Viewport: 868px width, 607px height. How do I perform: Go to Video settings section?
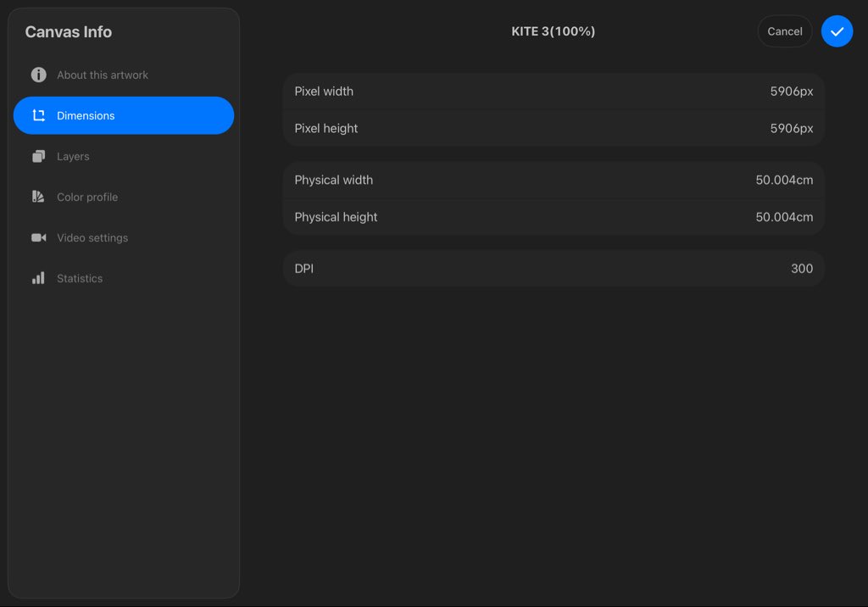coord(124,237)
